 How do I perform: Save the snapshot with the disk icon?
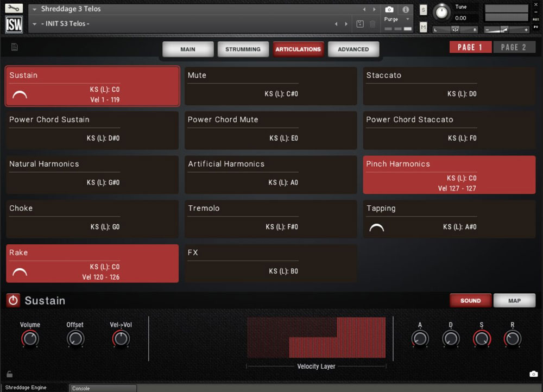pyautogui.click(x=360, y=24)
